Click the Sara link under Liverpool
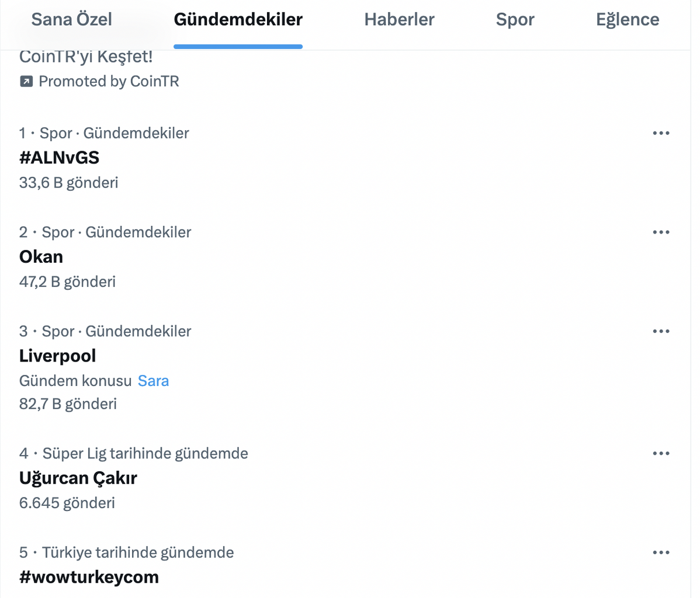 pyautogui.click(x=153, y=381)
